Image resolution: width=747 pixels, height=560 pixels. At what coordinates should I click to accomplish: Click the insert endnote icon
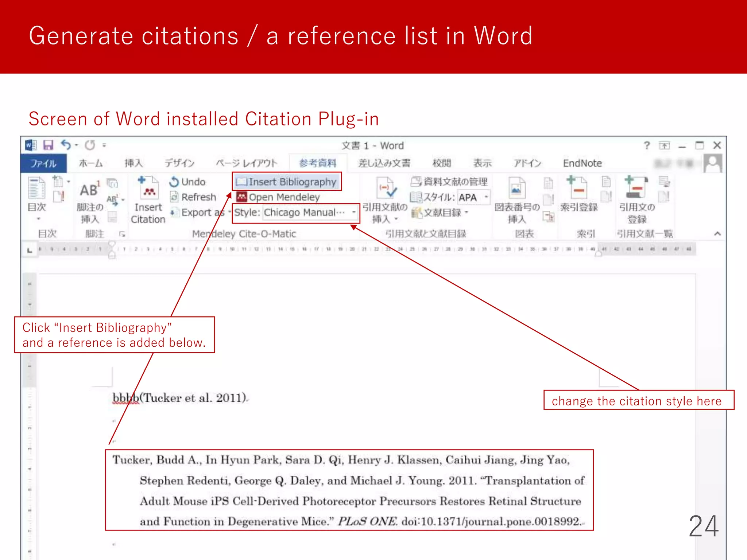(112, 182)
